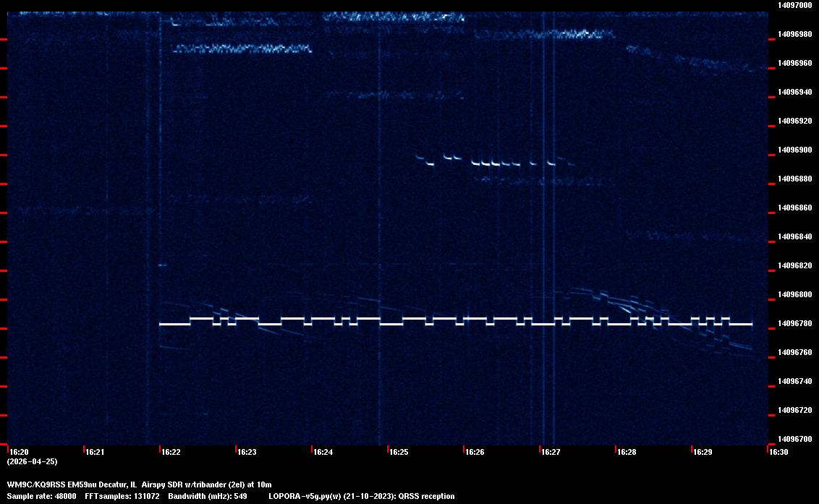
Task: Click the 16:24 time axis label
Action: [x=323, y=453]
